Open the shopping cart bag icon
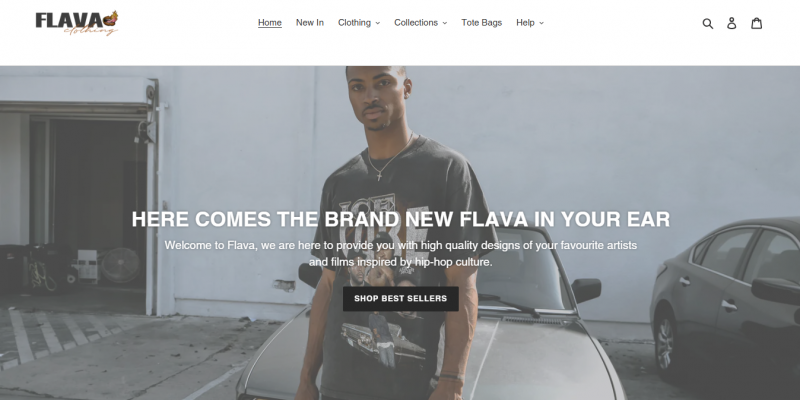 (x=757, y=23)
